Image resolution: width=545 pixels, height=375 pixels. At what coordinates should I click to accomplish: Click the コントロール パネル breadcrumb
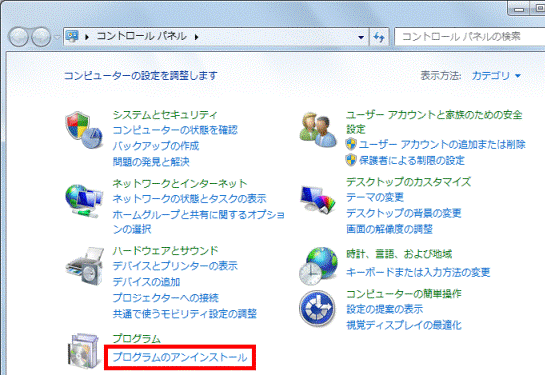pyautogui.click(x=141, y=36)
